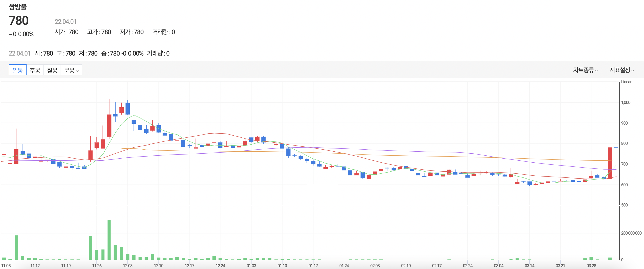Click the 200,000,000 volume axis label

[631, 233]
